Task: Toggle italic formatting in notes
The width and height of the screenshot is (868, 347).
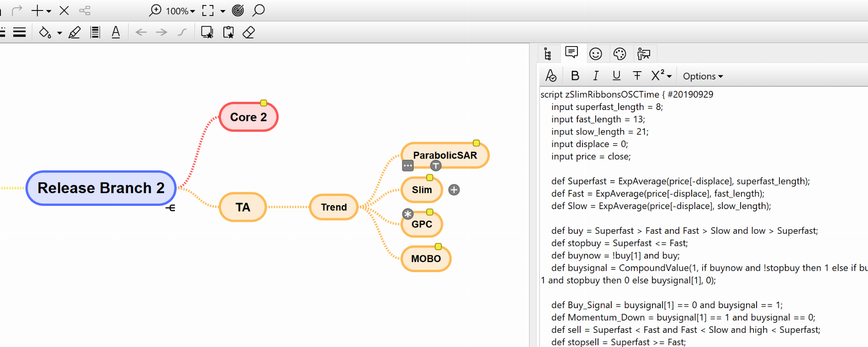Action: point(596,76)
